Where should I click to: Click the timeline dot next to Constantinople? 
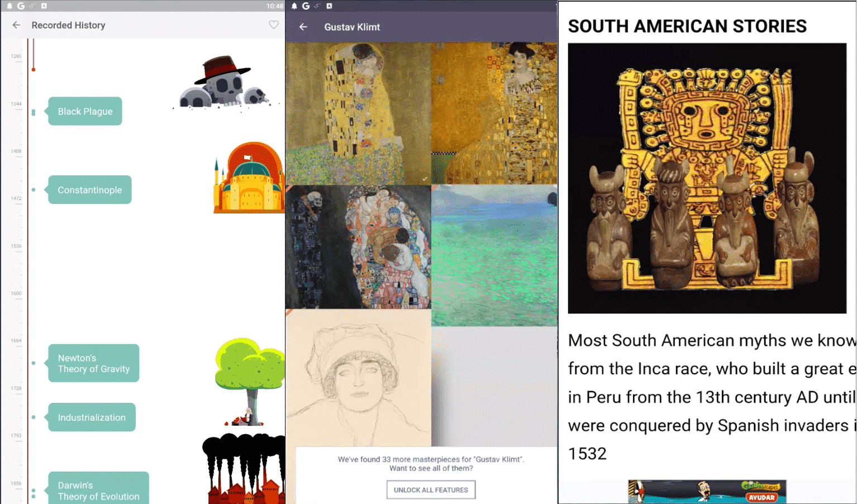point(34,189)
